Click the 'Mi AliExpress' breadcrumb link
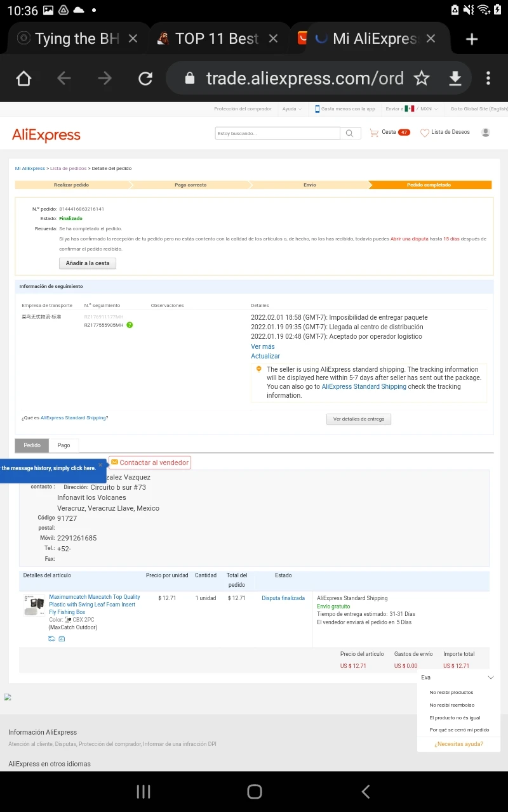508x812 pixels. [x=30, y=169]
